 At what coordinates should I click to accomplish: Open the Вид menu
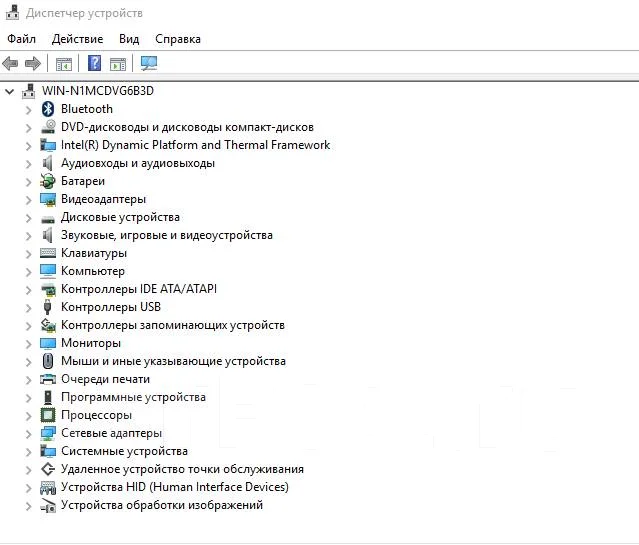tap(129, 39)
